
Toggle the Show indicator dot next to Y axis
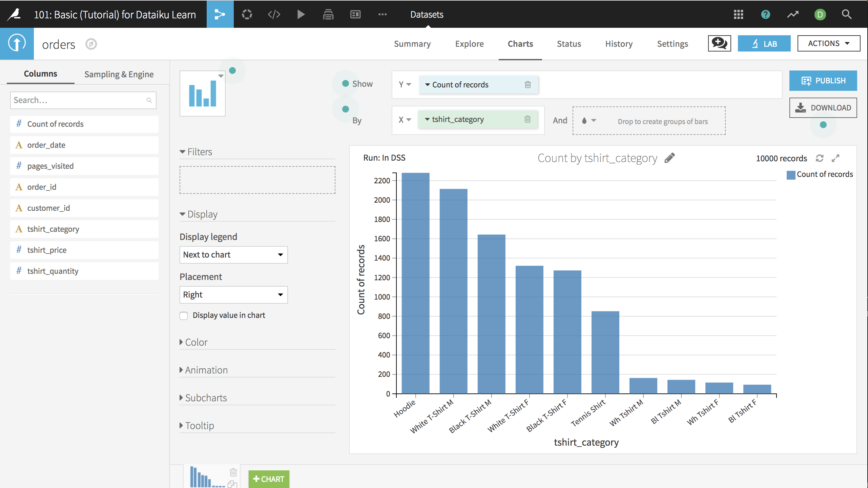345,83
